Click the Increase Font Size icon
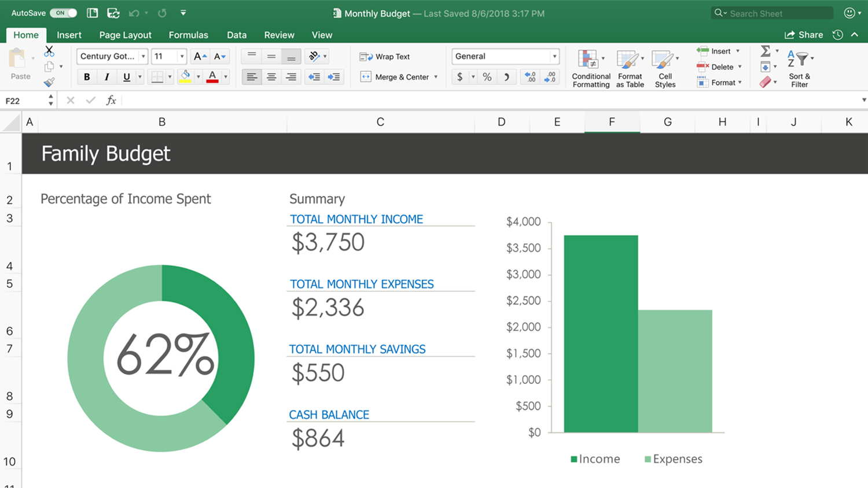The height and width of the screenshot is (488, 868). click(x=200, y=56)
